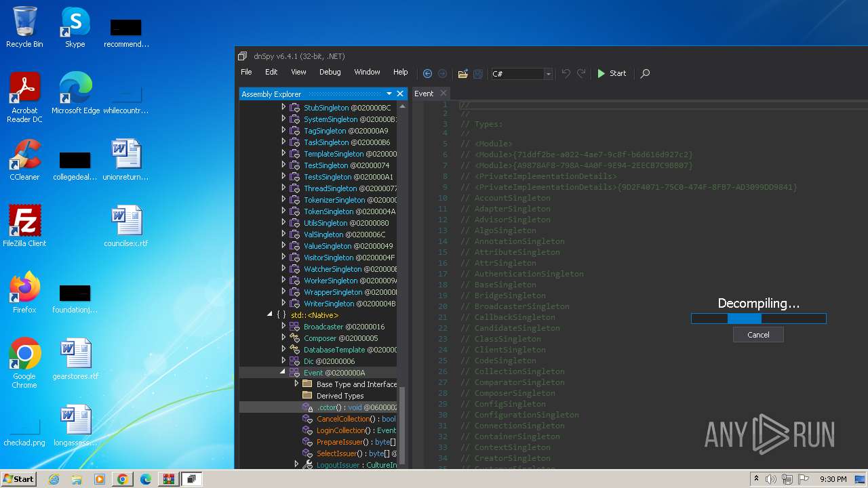
Task: Expand the TokenSingleton tree node
Action: (x=283, y=211)
